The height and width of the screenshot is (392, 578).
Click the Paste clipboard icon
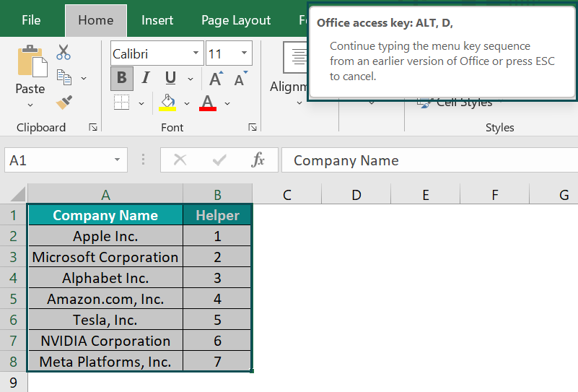click(x=32, y=61)
